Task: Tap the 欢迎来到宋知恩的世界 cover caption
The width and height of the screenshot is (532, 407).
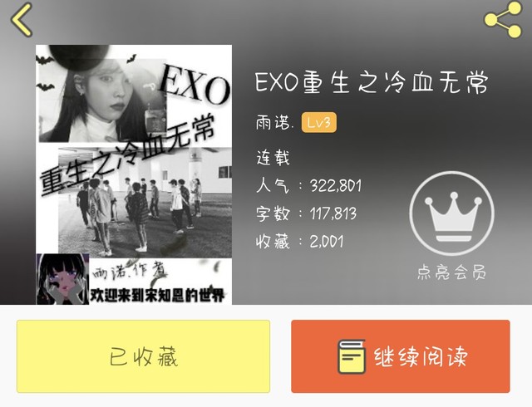Action: [x=157, y=296]
